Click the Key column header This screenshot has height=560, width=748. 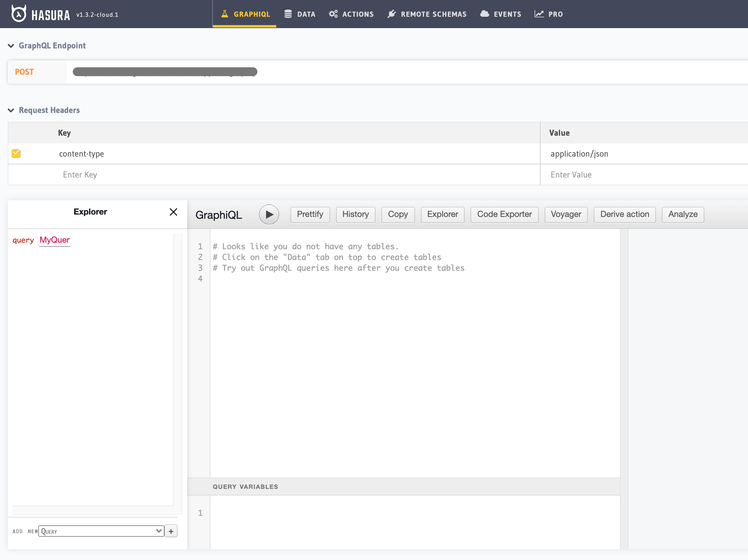tap(64, 133)
